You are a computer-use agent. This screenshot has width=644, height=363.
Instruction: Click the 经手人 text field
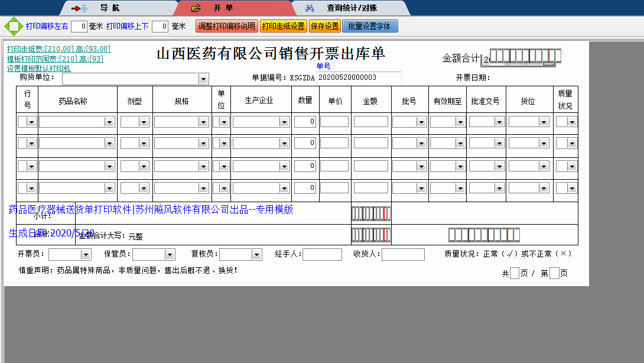click(322, 255)
